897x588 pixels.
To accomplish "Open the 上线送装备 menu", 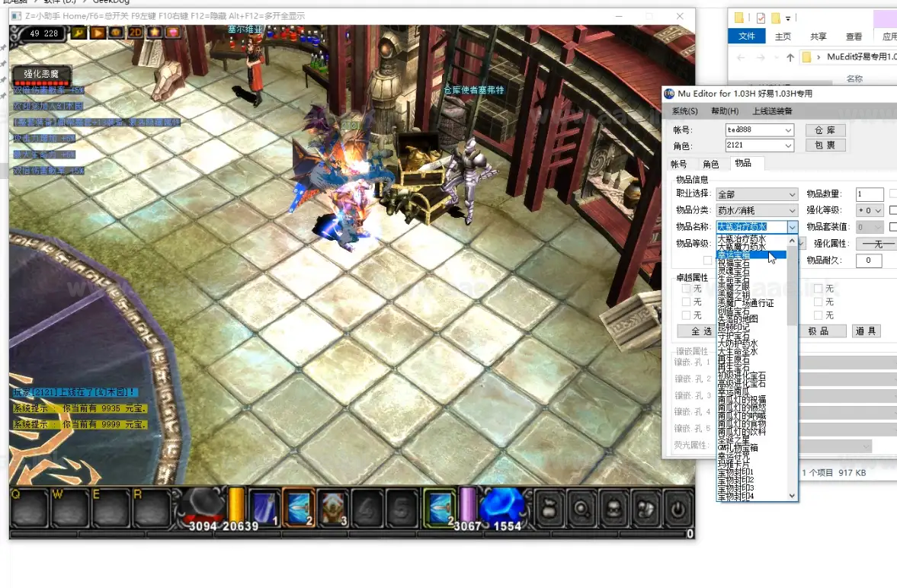I will 772,111.
